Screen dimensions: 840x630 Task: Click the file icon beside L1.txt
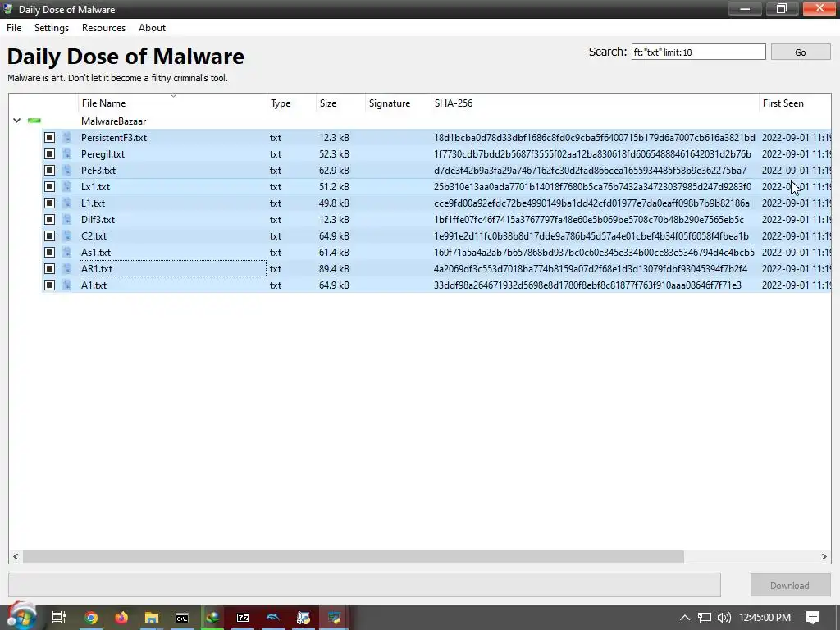coord(66,203)
